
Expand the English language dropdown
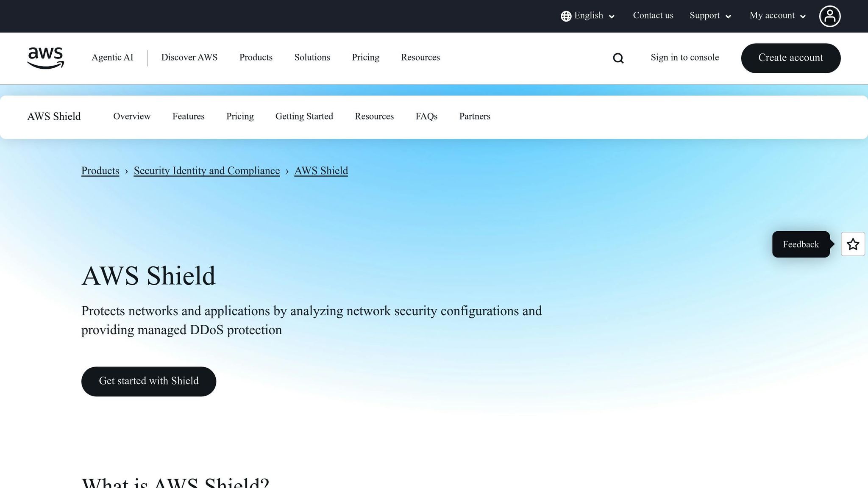(588, 16)
